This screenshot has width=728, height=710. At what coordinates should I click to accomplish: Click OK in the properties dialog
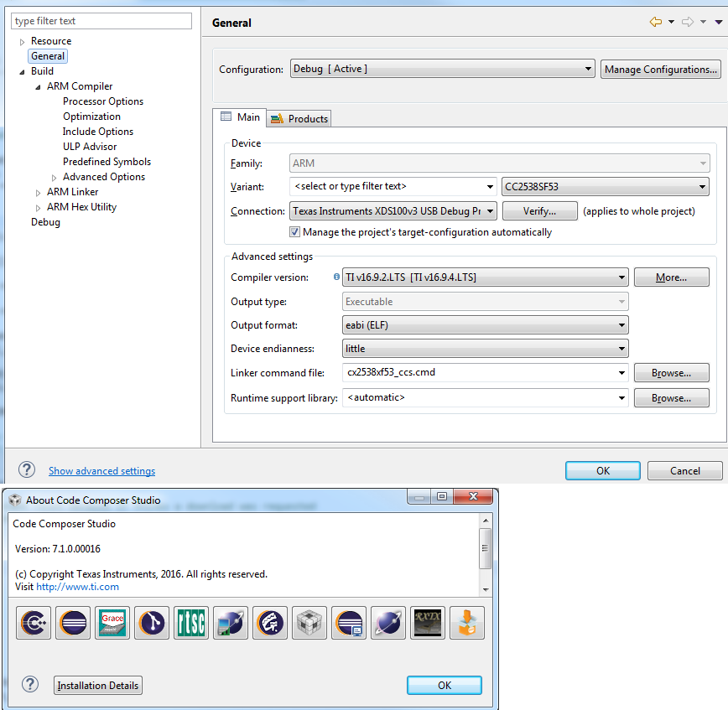[603, 470]
